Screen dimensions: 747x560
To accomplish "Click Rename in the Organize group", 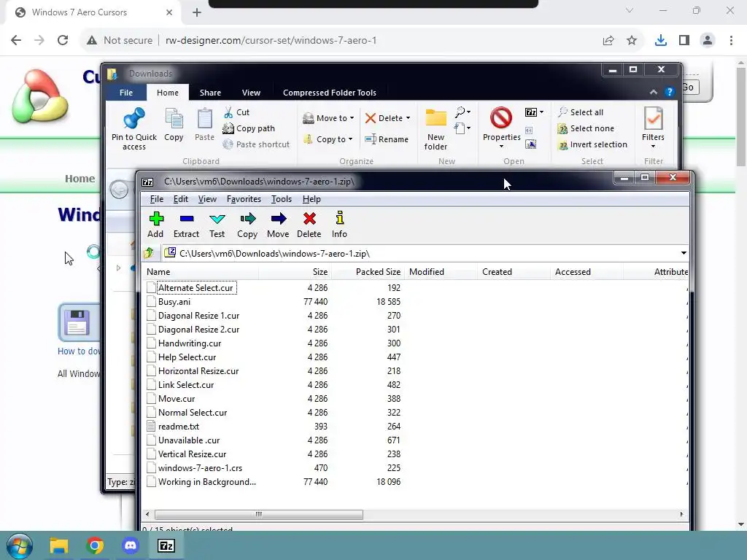I will click(387, 139).
